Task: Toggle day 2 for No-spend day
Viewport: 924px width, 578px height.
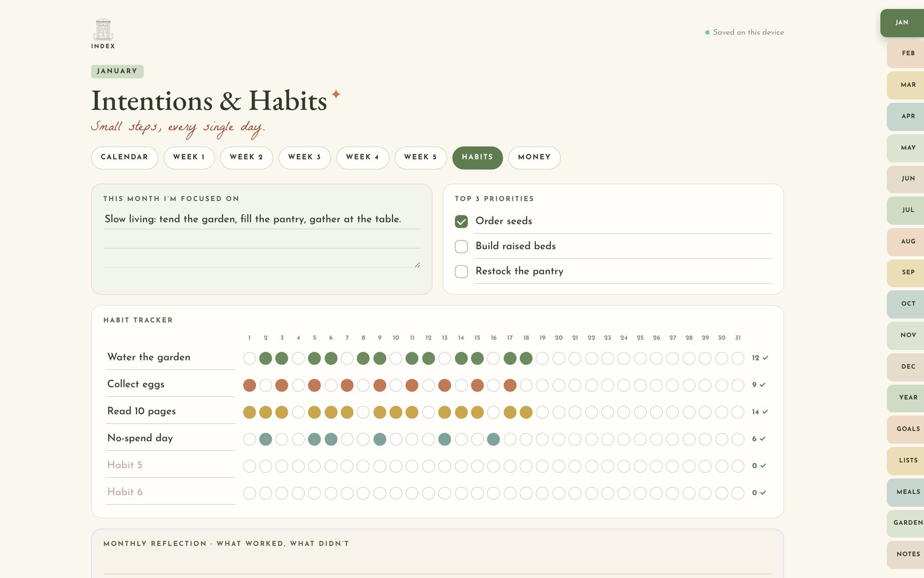Action: (x=266, y=439)
